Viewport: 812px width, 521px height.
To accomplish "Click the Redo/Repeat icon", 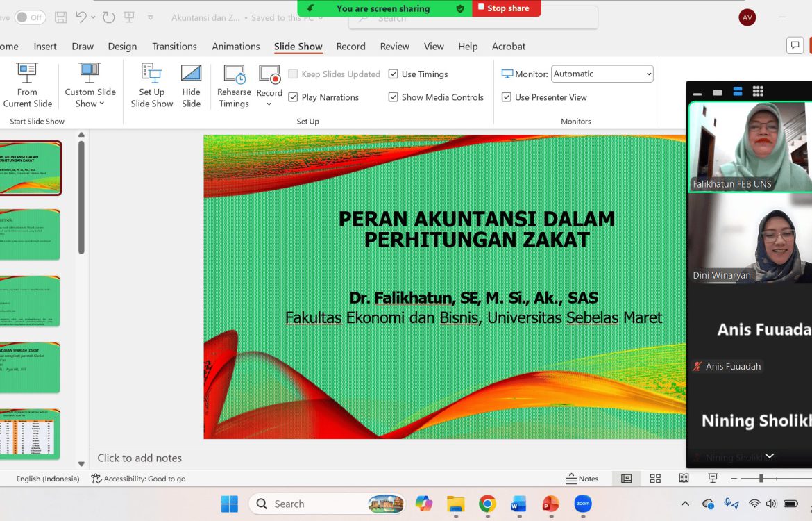I will (109, 17).
